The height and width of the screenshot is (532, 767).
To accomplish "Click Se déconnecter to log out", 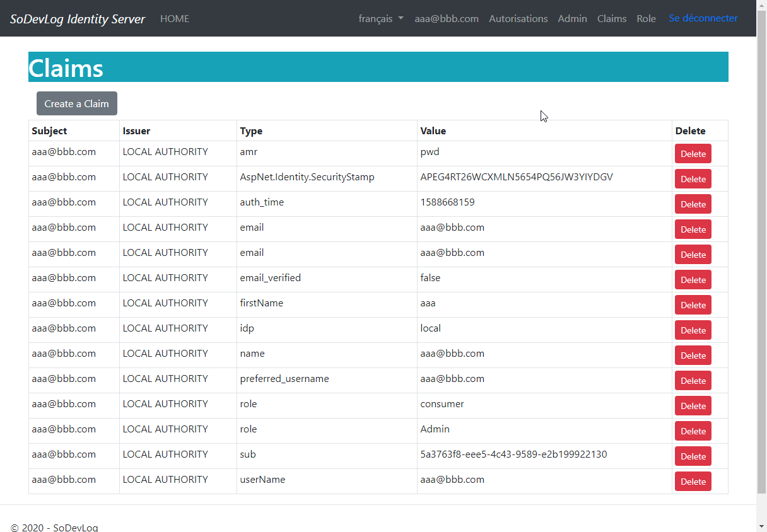I will pyautogui.click(x=703, y=18).
